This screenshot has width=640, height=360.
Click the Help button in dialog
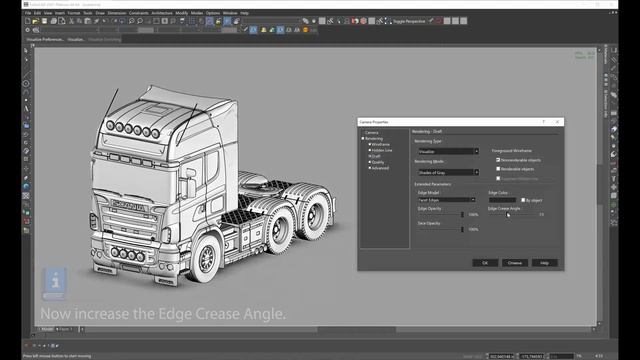[x=544, y=263]
